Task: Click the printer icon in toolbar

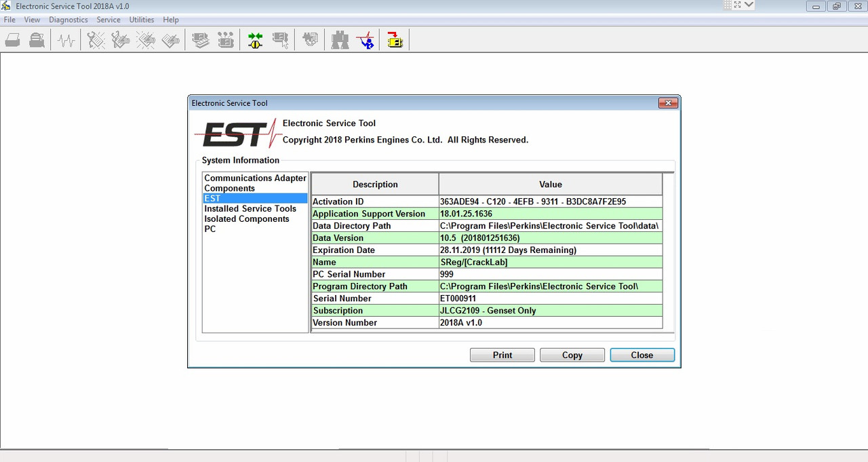Action: (12, 41)
